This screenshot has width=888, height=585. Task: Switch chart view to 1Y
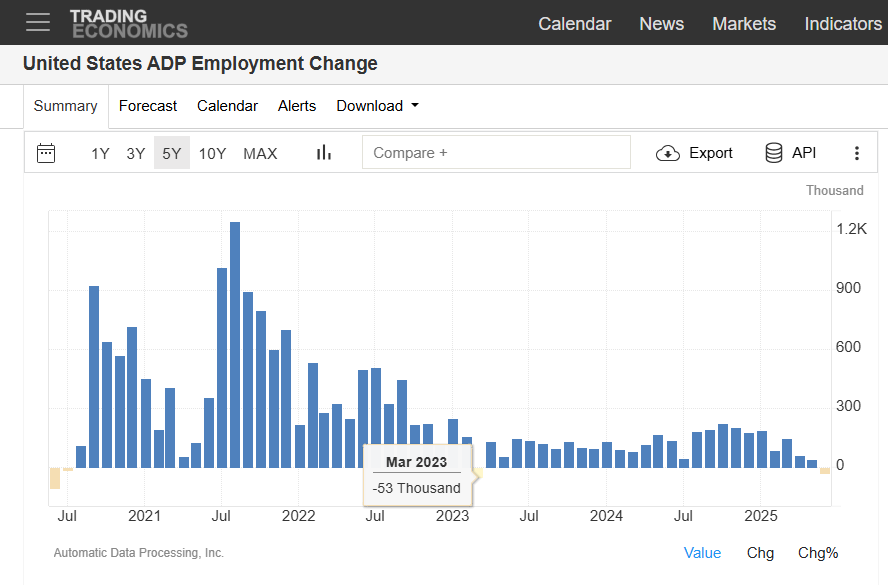[99, 153]
